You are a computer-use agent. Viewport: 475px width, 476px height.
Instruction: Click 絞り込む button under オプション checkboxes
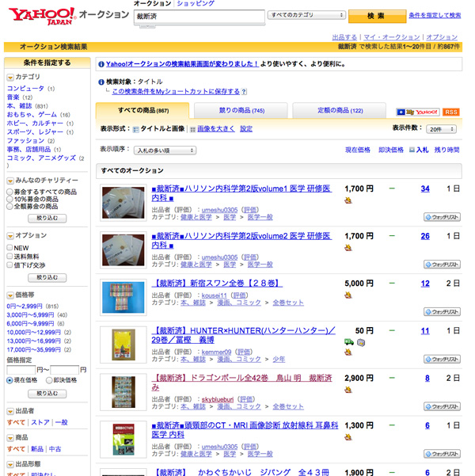pyautogui.click(x=47, y=277)
